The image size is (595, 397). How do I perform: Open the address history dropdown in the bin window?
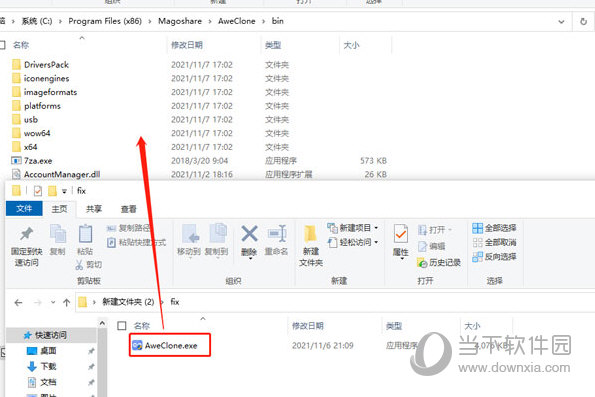tap(561, 22)
